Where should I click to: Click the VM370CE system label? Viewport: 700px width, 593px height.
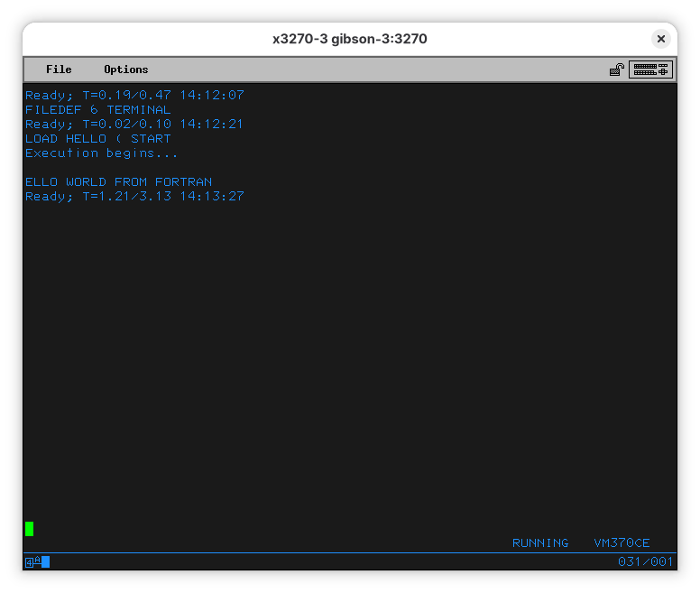coord(622,542)
